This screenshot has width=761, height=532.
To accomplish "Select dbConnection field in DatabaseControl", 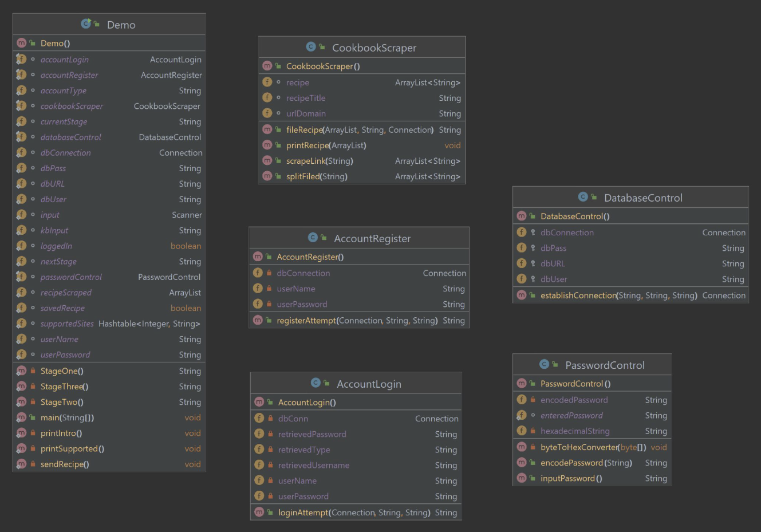I will pyautogui.click(x=630, y=232).
